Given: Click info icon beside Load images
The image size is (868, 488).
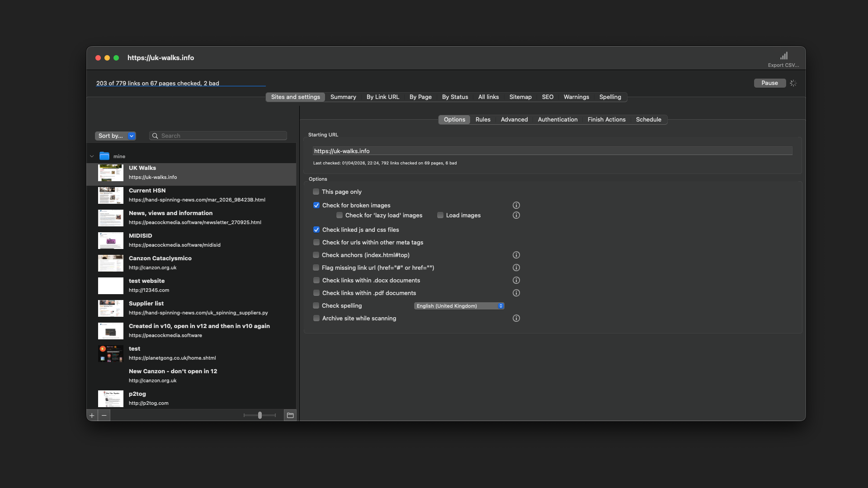Looking at the screenshot, I should click(x=516, y=215).
